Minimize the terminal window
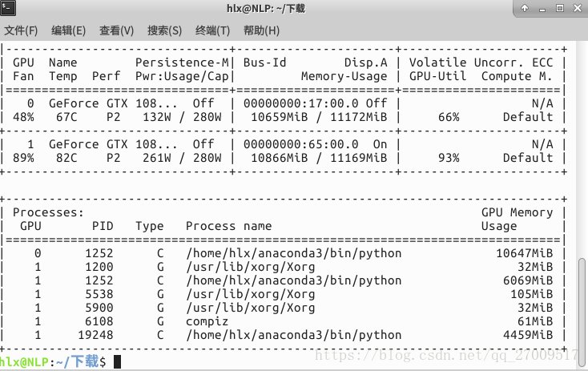Screen dimensions: 588x371 point(542,9)
